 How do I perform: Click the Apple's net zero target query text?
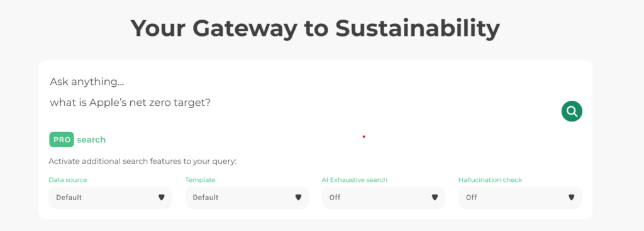(x=131, y=103)
